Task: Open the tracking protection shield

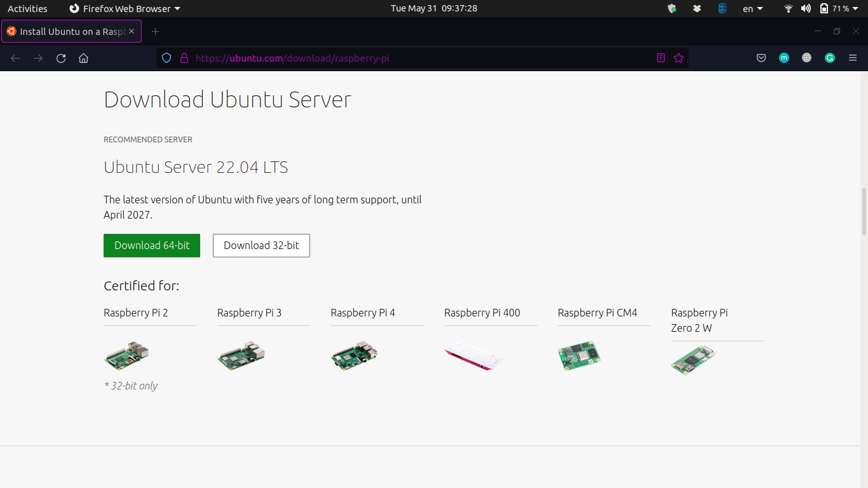Action: (166, 58)
